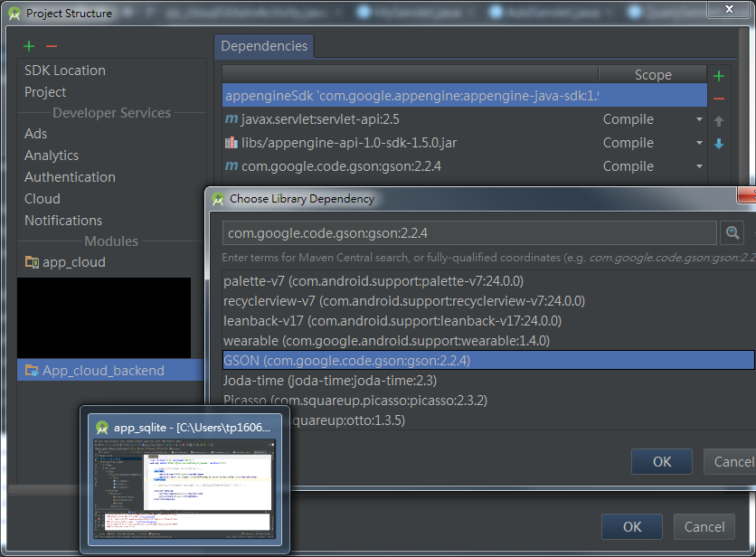Open scope dropdown for gson dependency
Viewport: 756px width, 557px height.
(x=699, y=166)
